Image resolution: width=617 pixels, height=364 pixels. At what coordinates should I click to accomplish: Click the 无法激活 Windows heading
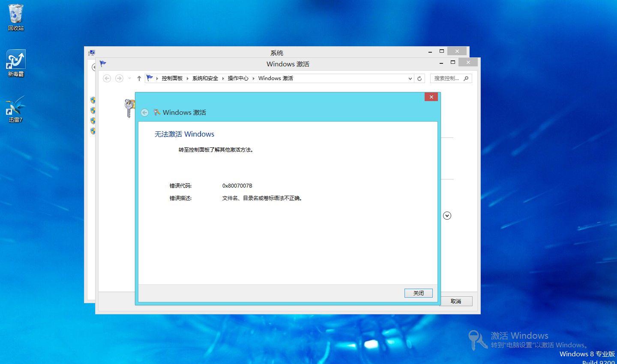tap(184, 134)
